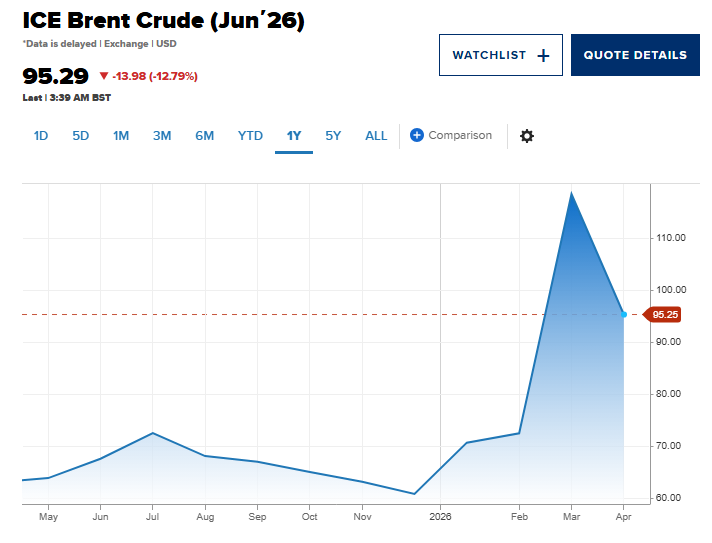Viewport: 712px width, 543px height.
Task: Click the Nov x-axis label
Action: click(362, 517)
